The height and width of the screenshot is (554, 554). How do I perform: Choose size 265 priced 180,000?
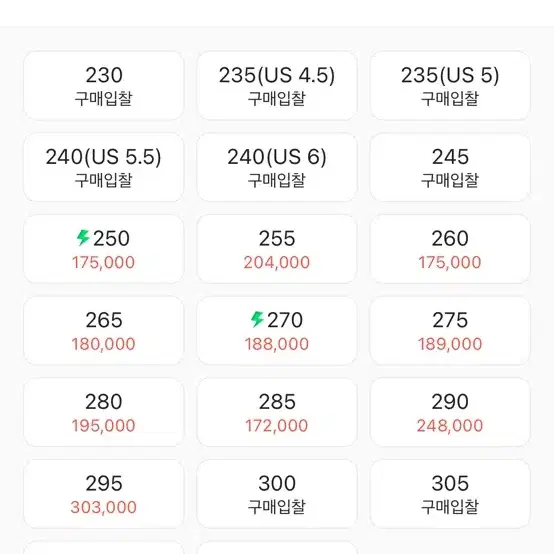click(x=104, y=330)
